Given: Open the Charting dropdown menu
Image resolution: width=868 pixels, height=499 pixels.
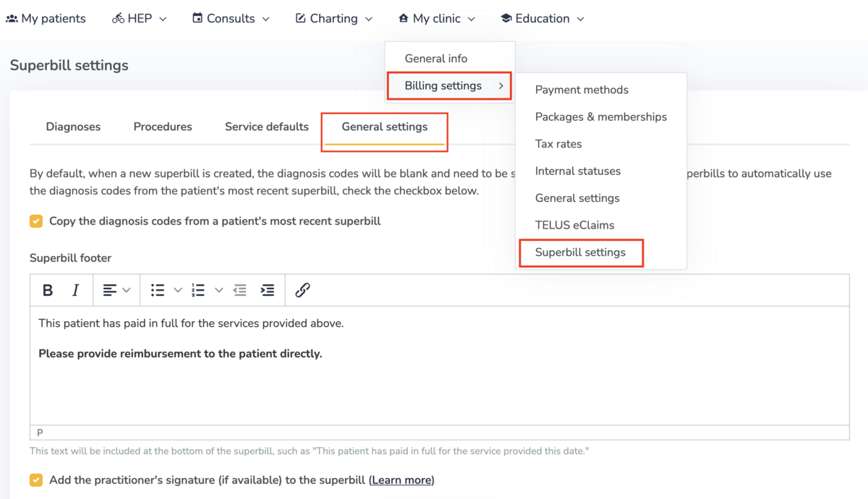Looking at the screenshot, I should [333, 19].
